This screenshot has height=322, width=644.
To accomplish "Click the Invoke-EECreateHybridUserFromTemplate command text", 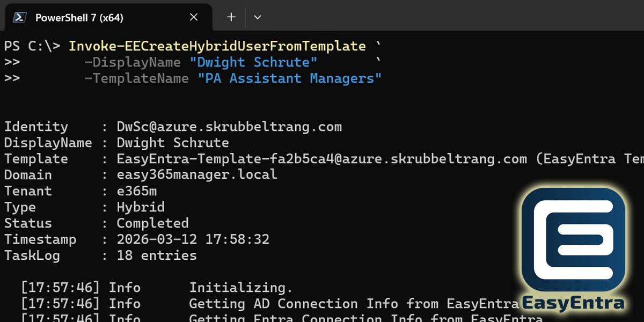I will 217,46.
